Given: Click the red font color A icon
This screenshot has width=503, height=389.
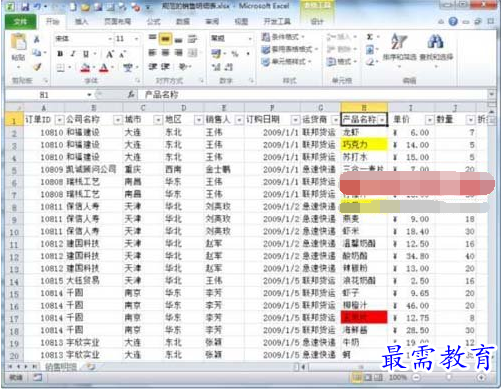Looking at the screenshot, I should pos(104,68).
